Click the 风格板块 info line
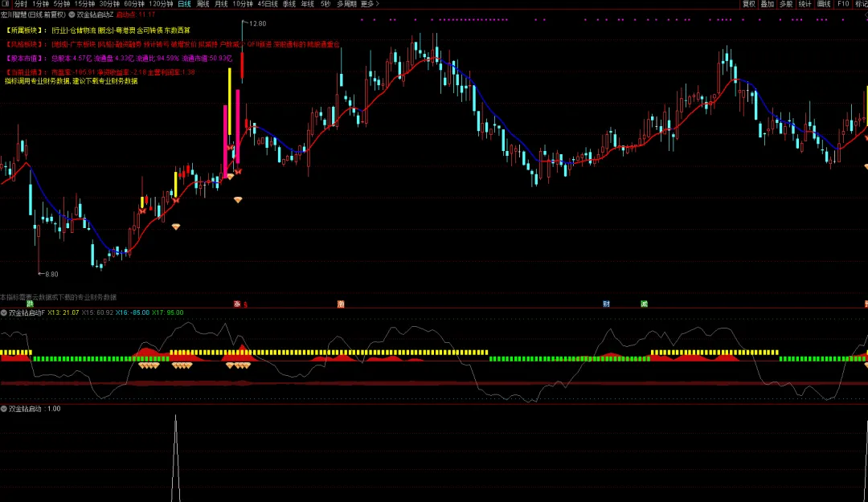 (x=172, y=44)
